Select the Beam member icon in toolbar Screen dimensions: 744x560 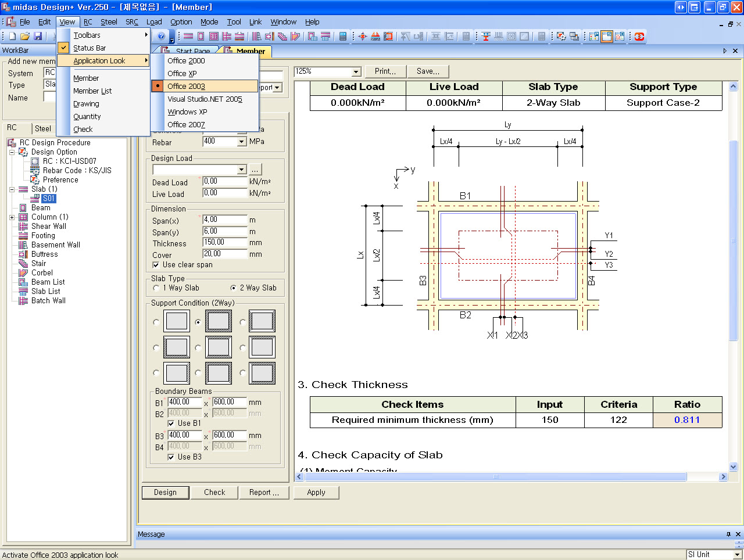pos(201,36)
